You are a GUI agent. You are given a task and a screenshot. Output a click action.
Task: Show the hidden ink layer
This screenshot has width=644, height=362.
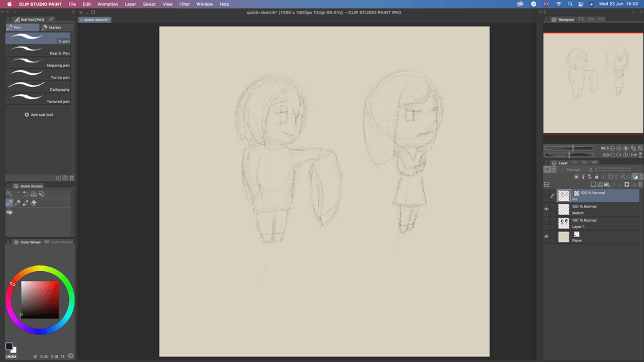(546, 196)
